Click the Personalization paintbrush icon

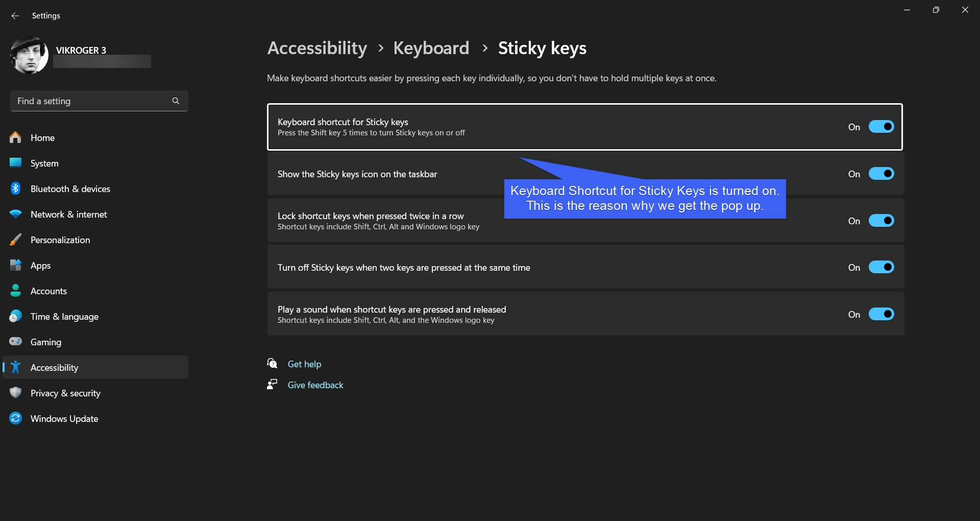[16, 240]
